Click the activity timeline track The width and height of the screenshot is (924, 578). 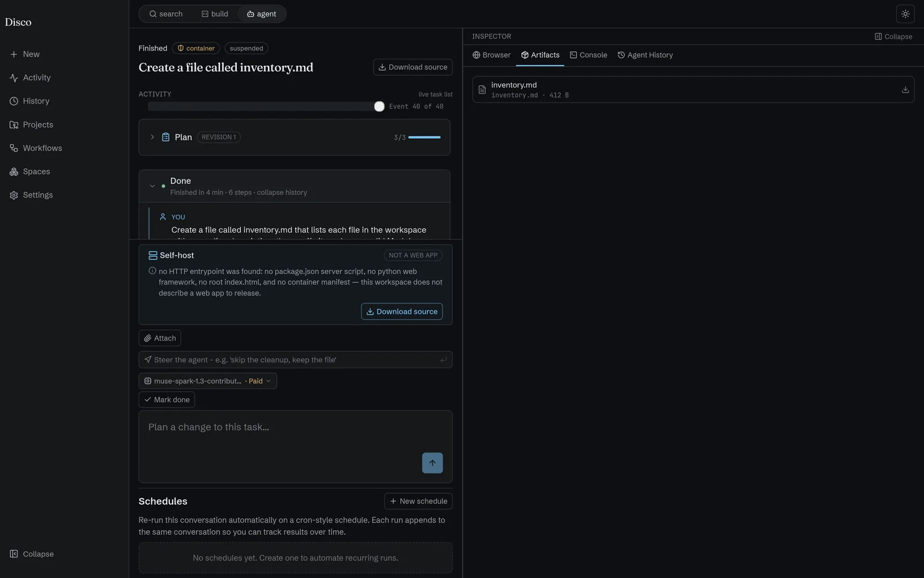(263, 106)
